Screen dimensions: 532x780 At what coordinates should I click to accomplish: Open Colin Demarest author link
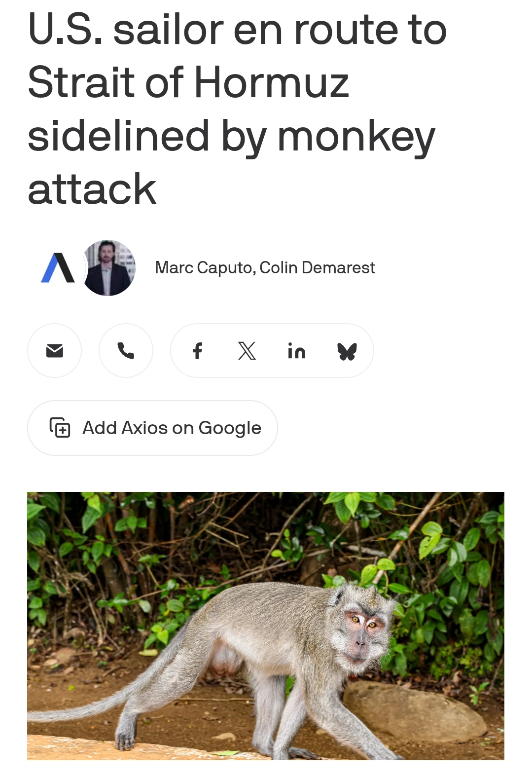[317, 267]
